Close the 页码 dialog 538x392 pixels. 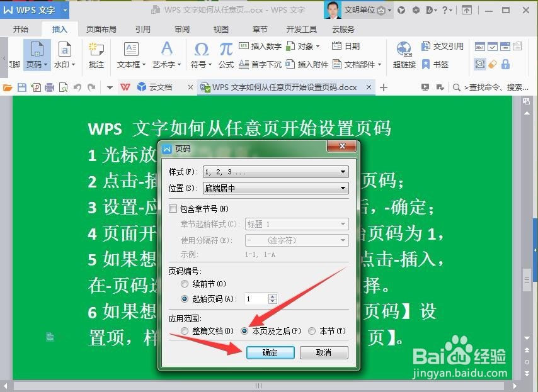coord(341,146)
